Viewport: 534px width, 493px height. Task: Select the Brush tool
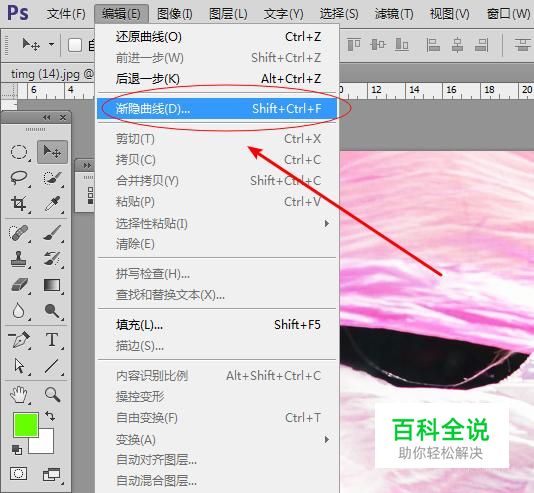52,233
